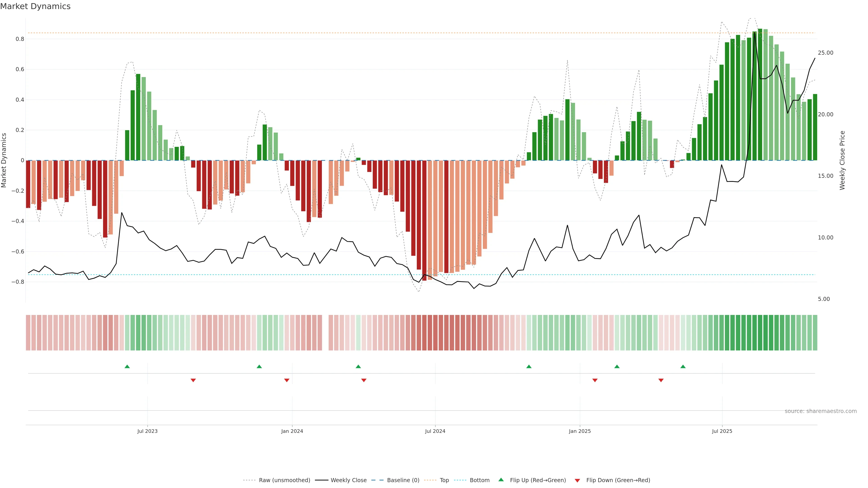This screenshot has height=488, width=868.
Task: Click the first red flip-down triangle marker
Action: point(193,380)
